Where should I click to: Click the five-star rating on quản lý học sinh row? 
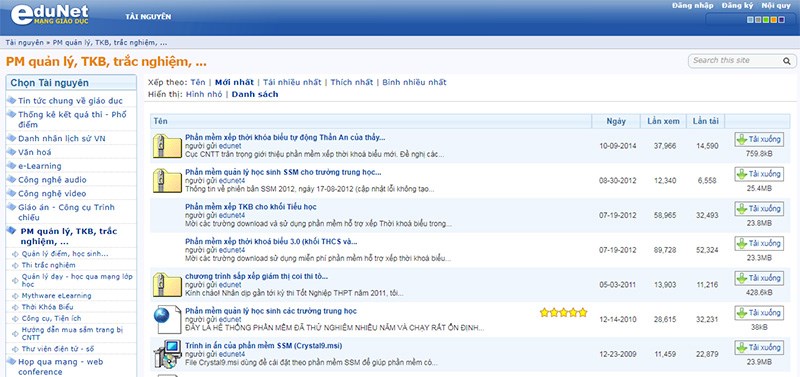(564, 312)
